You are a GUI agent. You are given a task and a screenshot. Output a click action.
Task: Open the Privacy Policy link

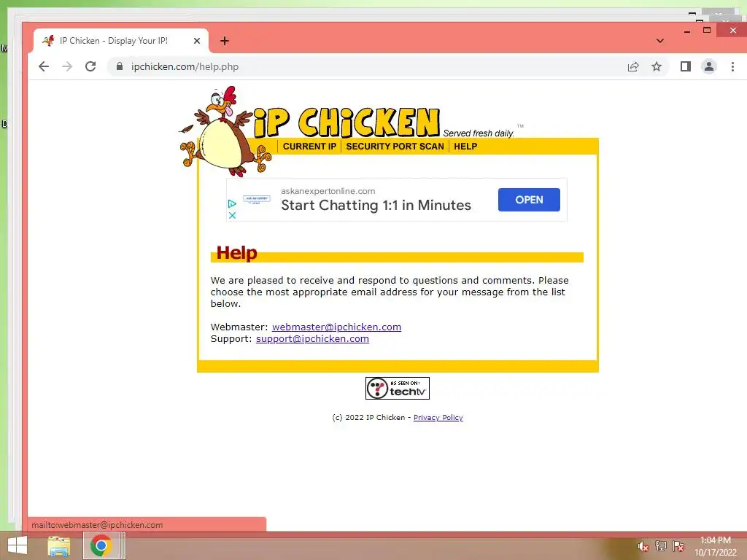[438, 418]
